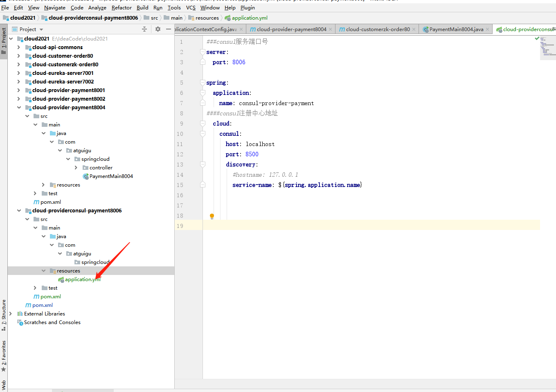
Task: Fold the server block at line 2
Action: pos(203,52)
